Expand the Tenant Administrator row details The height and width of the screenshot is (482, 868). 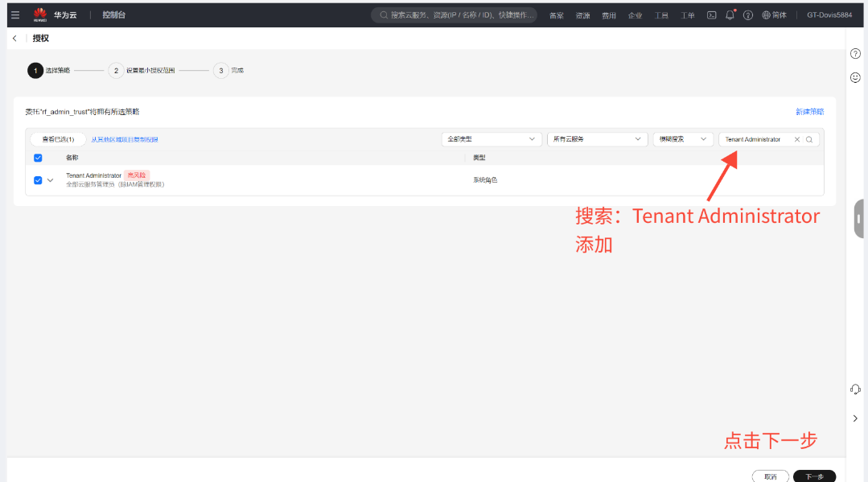click(50, 180)
